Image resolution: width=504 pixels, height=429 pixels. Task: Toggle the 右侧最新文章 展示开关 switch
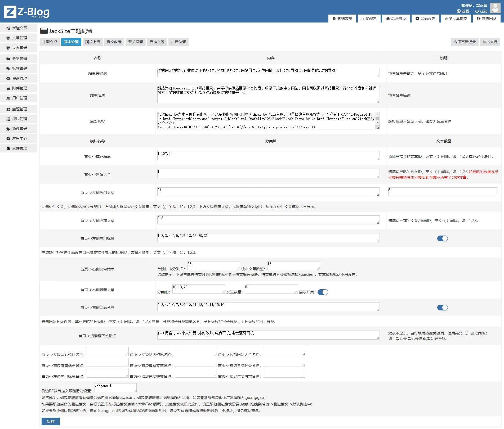pos(323,292)
